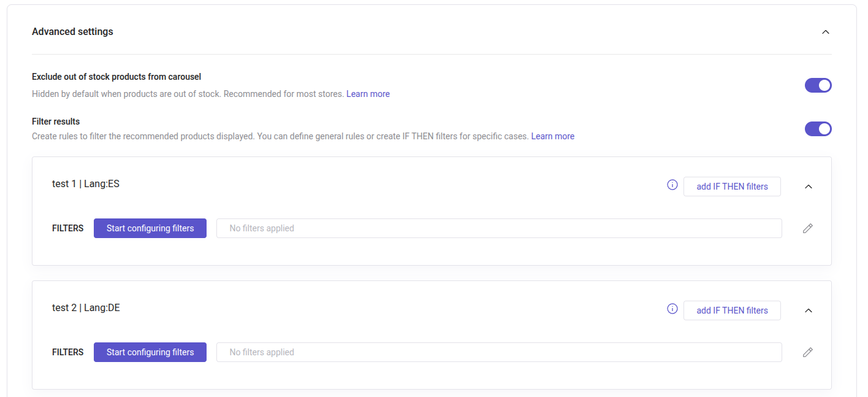Click pencil edit icon for test 2 filters

[808, 352]
